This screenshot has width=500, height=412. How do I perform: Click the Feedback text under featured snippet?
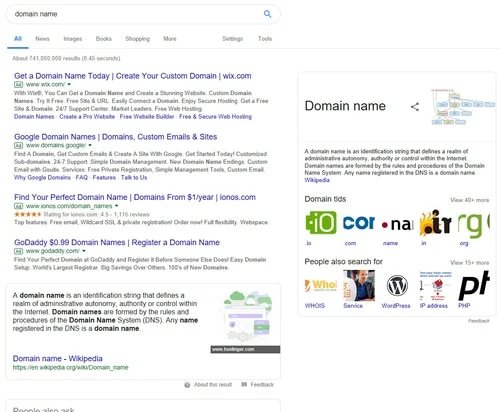[262, 385]
